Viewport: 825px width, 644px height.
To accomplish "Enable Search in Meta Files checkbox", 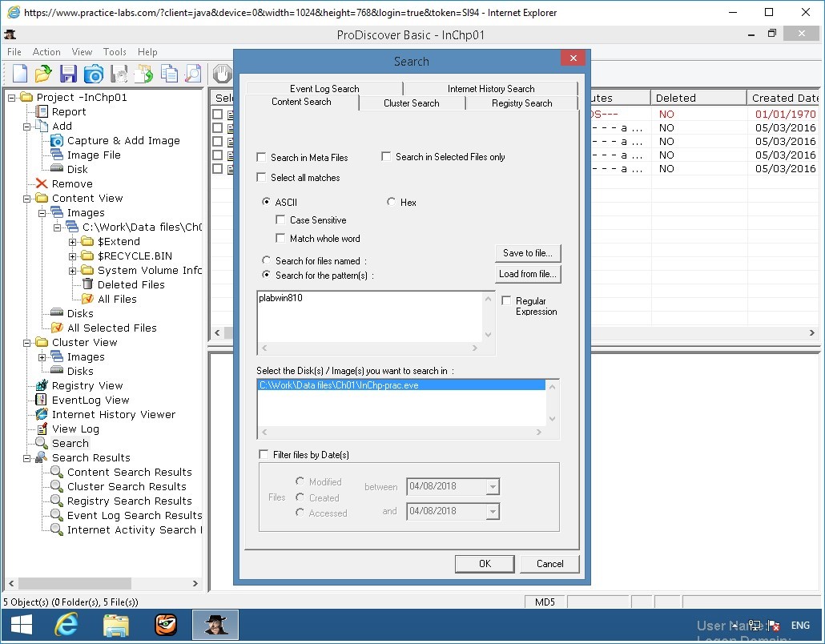I will tap(261, 157).
